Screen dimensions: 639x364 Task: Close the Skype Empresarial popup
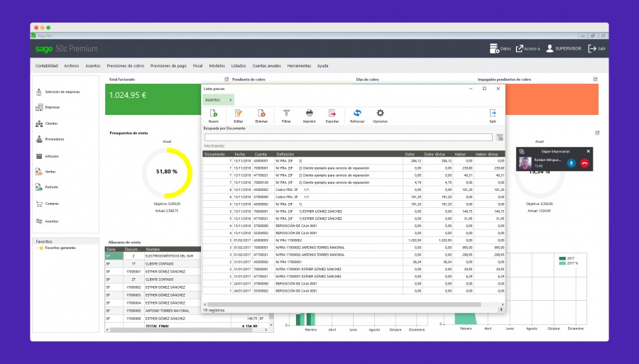tap(588, 151)
